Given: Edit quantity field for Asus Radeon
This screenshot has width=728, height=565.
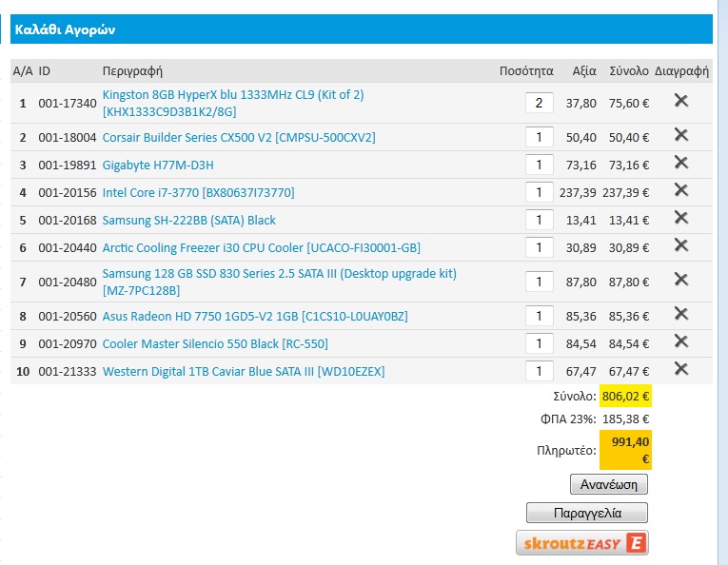Looking at the screenshot, I should click(539, 316).
